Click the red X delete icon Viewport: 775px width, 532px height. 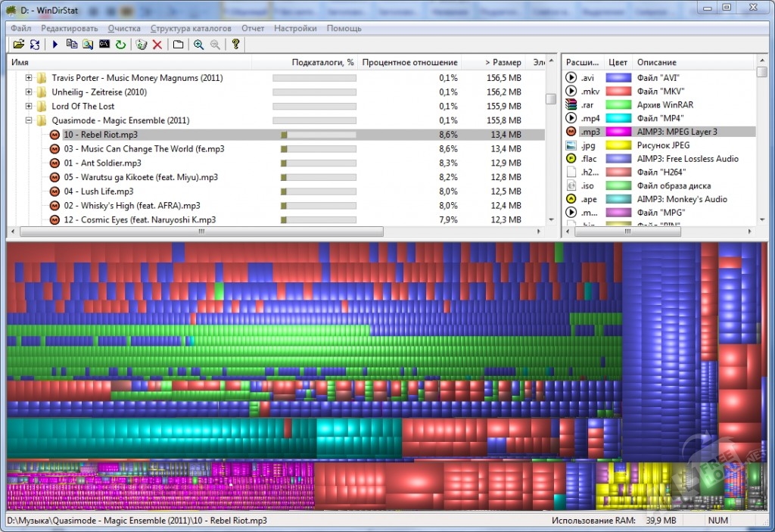coord(157,45)
